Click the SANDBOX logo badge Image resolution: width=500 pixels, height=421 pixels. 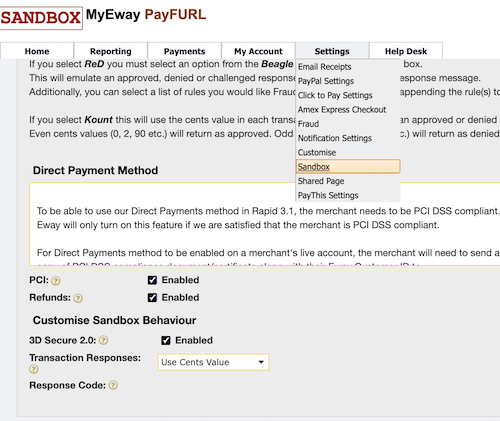pos(41,18)
